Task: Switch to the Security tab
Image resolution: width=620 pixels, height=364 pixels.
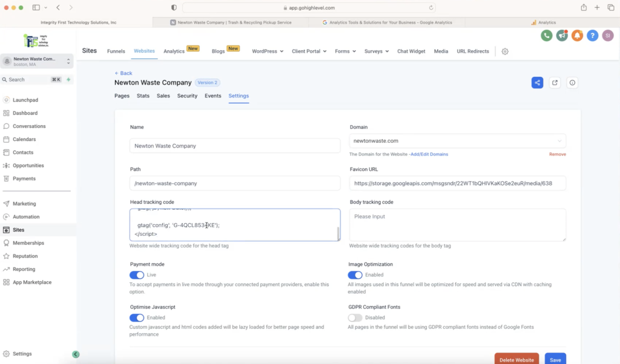Action: point(187,96)
